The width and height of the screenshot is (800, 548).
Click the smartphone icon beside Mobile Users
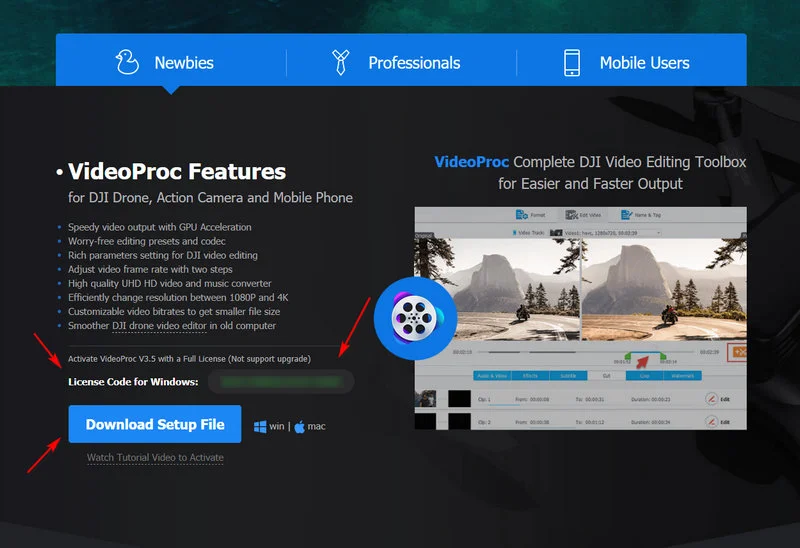(x=572, y=62)
